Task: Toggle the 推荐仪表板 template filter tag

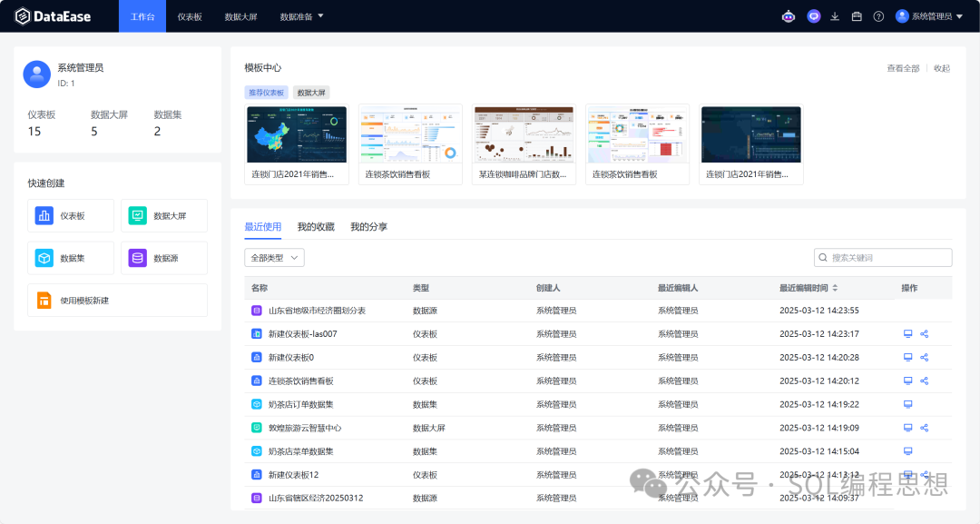Action: [266, 93]
